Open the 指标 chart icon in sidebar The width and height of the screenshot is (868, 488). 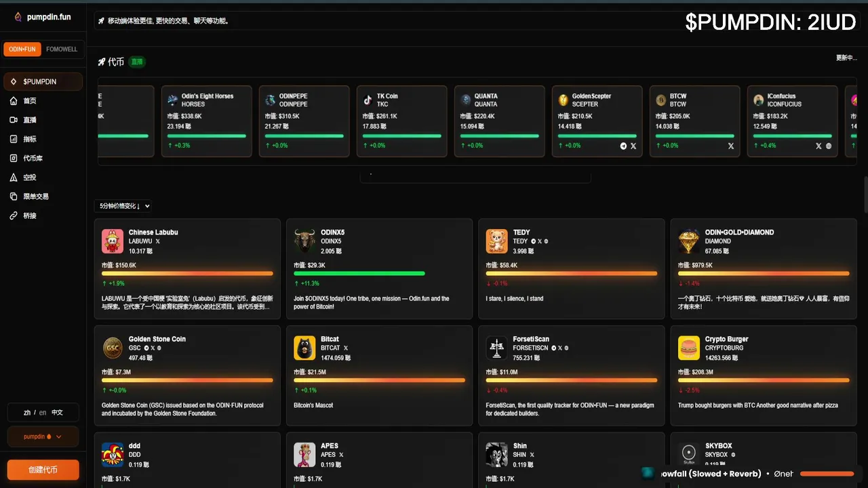14,139
